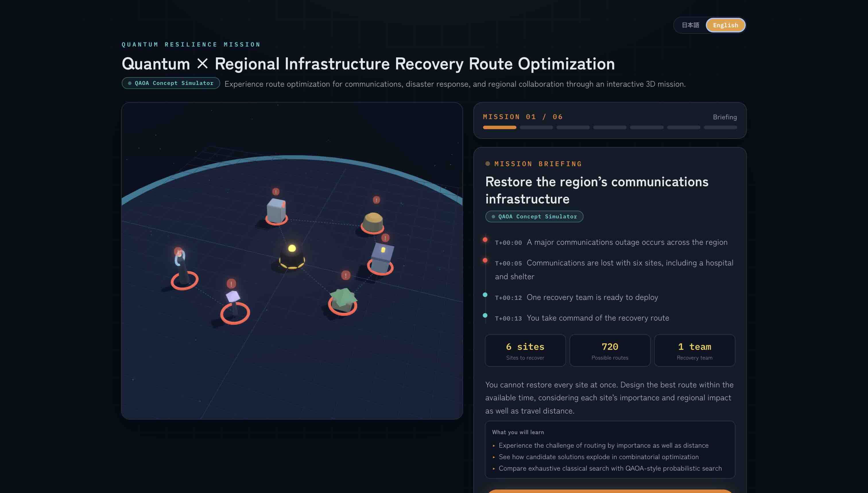The image size is (868, 493).
Task: Select the brown dome site
Action: (373, 222)
